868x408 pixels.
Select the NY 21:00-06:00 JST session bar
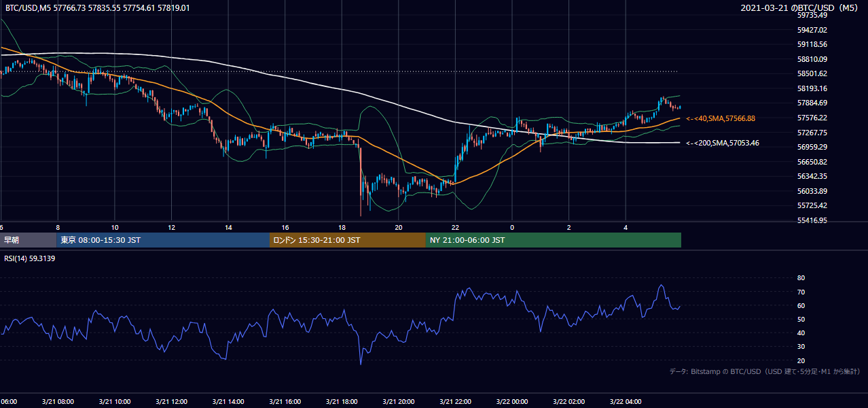(x=554, y=240)
